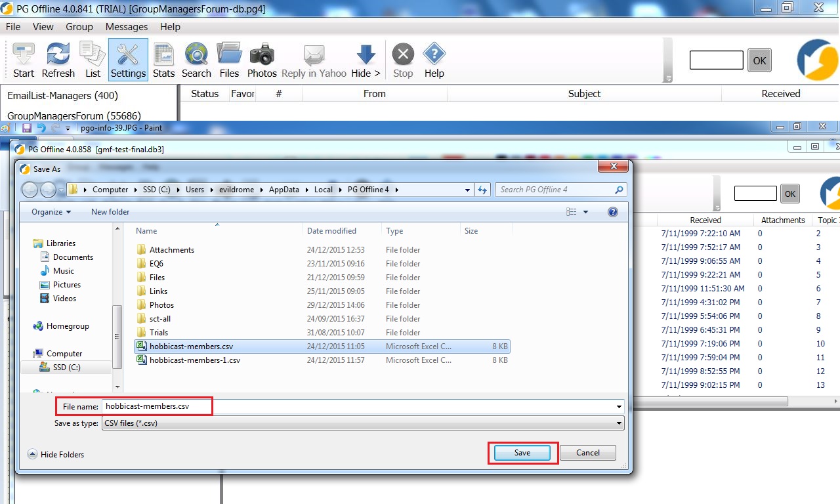
Task: Click the Refresh toolbar icon
Action: (x=58, y=60)
